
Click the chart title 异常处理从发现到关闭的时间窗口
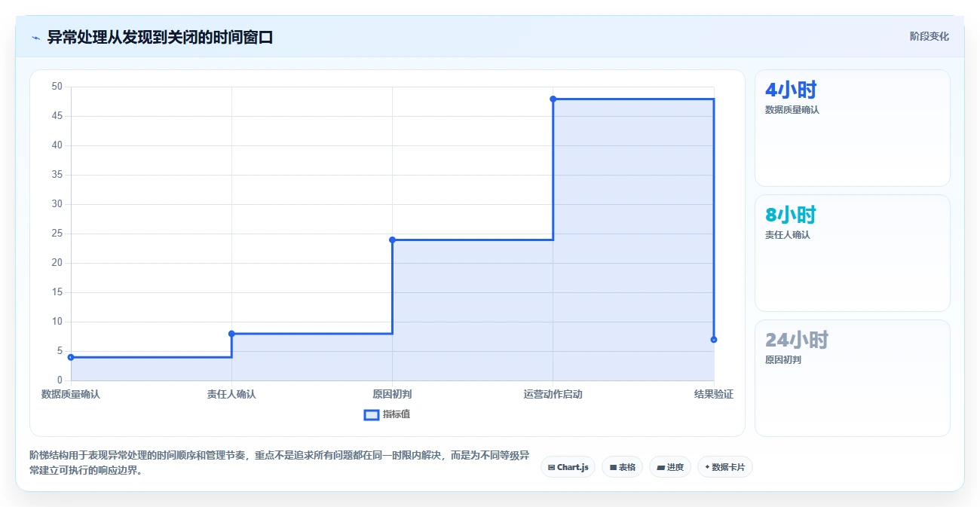pyautogui.click(x=160, y=37)
